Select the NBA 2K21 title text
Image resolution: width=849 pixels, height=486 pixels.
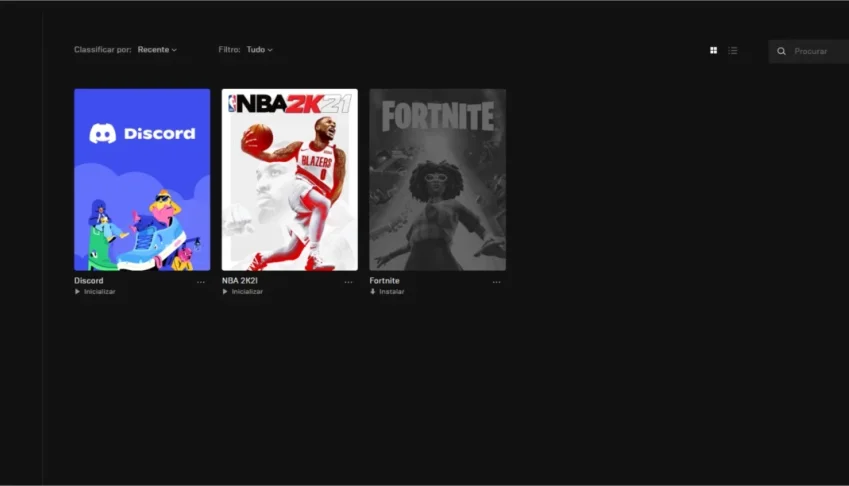[x=240, y=280]
